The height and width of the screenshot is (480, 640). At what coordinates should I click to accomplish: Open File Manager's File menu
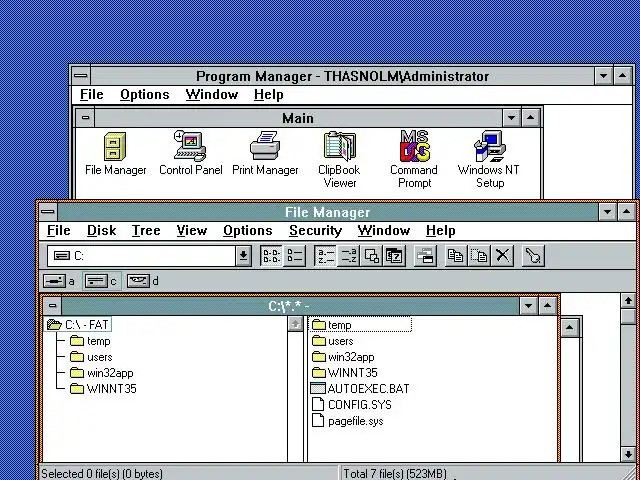click(58, 231)
